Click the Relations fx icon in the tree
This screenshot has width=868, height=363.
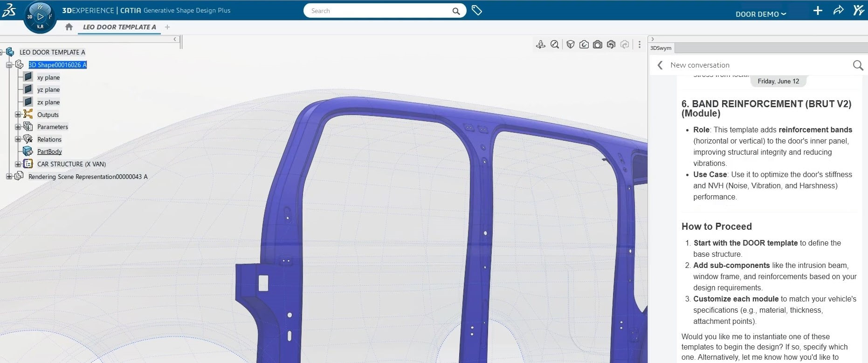tap(28, 139)
